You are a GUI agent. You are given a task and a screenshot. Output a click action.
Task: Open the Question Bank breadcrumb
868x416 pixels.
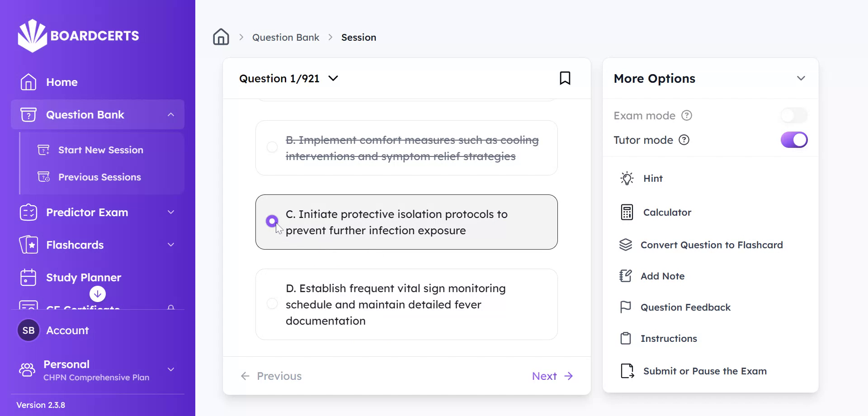pos(285,37)
